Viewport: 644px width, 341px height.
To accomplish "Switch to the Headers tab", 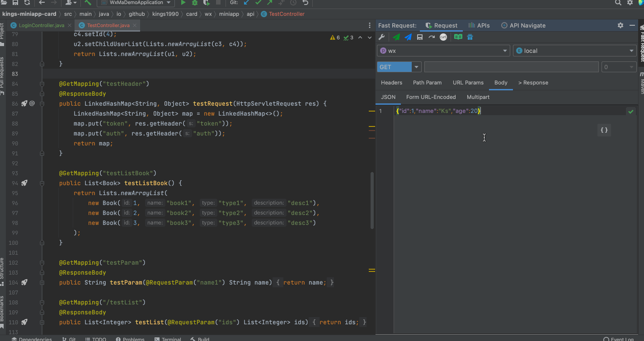I will (x=391, y=83).
